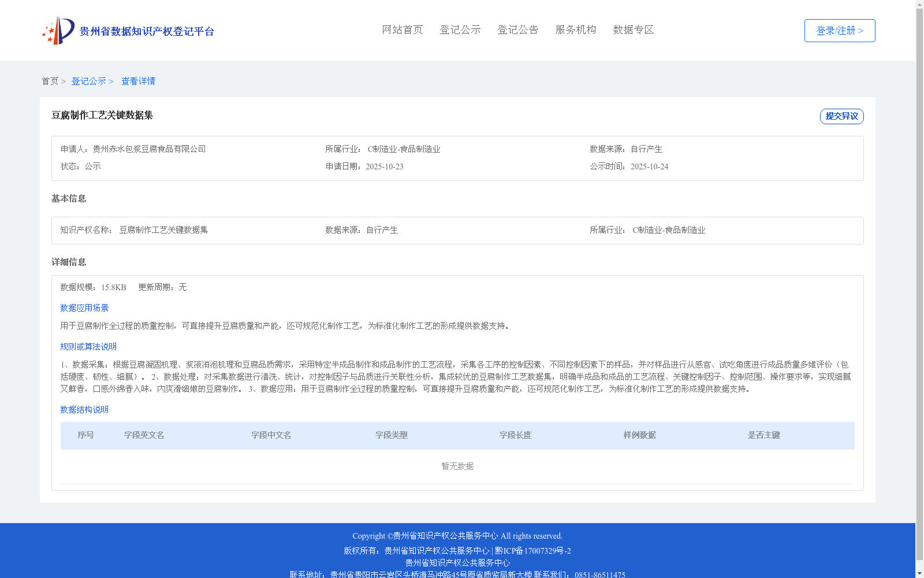Click the 暂无数据 empty table message
924x578 pixels.
(457, 466)
